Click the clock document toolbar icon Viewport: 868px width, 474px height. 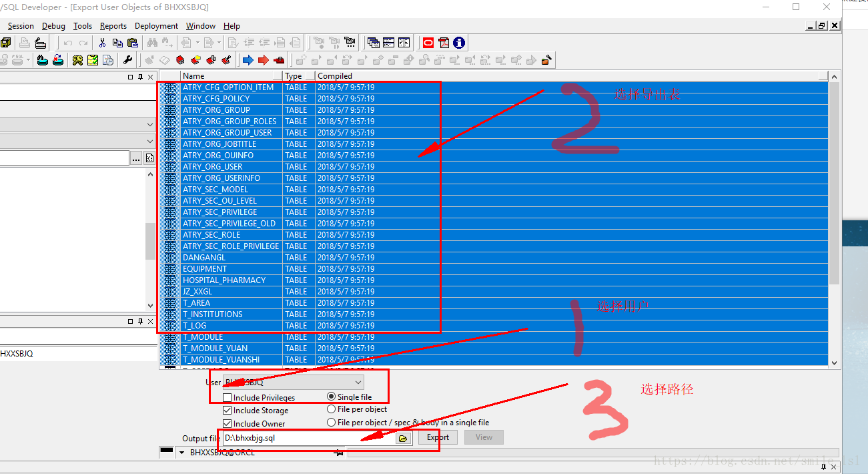pyautogui.click(x=108, y=60)
